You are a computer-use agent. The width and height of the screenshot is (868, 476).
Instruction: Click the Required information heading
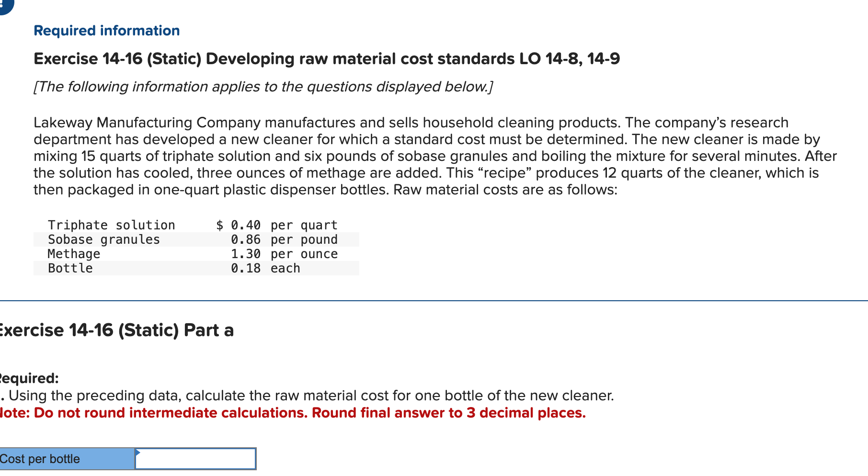106,30
